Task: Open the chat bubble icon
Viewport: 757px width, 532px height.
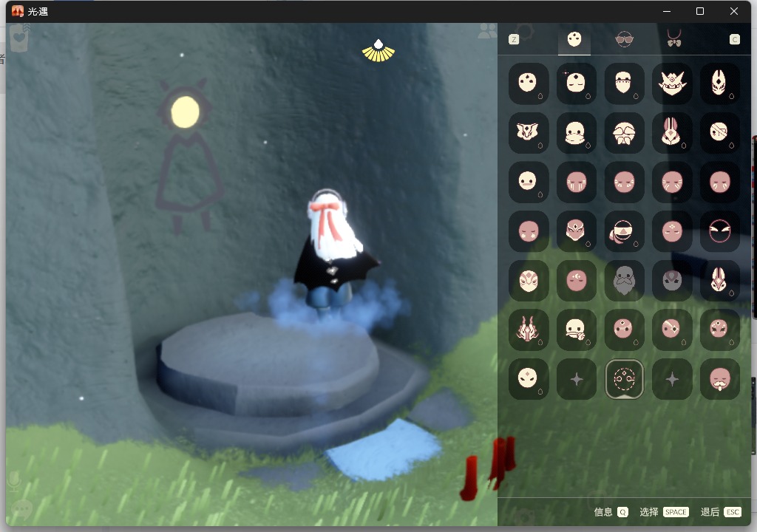Action: click(x=21, y=509)
